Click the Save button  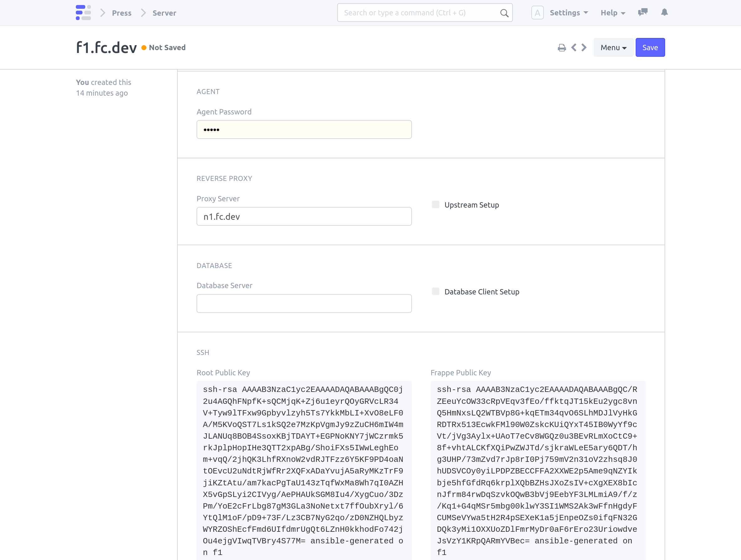650,47
